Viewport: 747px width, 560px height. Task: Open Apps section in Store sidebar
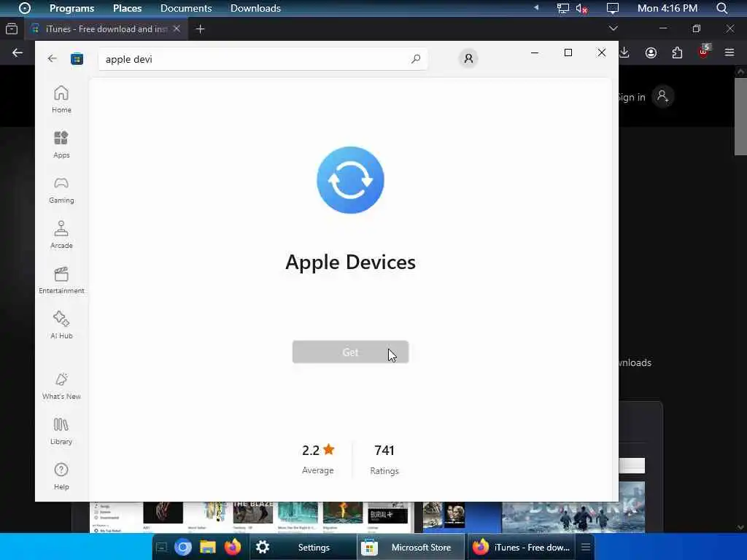click(61, 145)
